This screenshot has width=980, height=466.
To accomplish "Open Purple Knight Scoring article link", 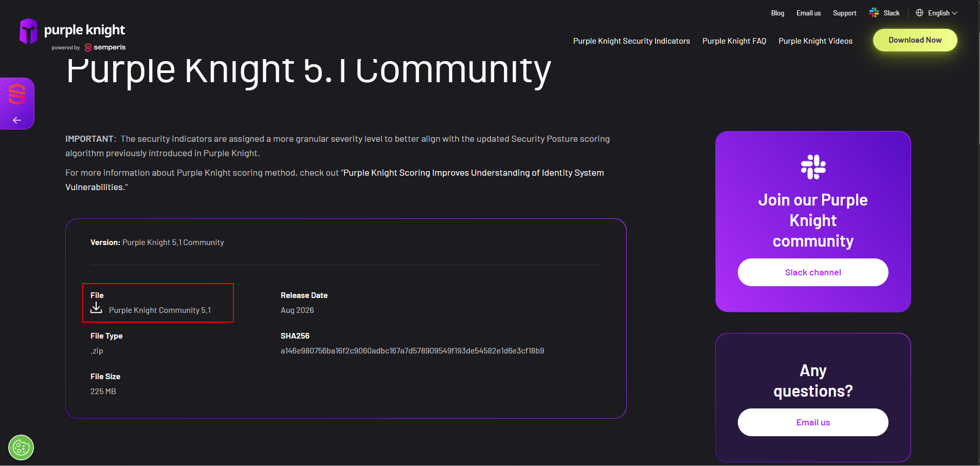I will [335, 180].
